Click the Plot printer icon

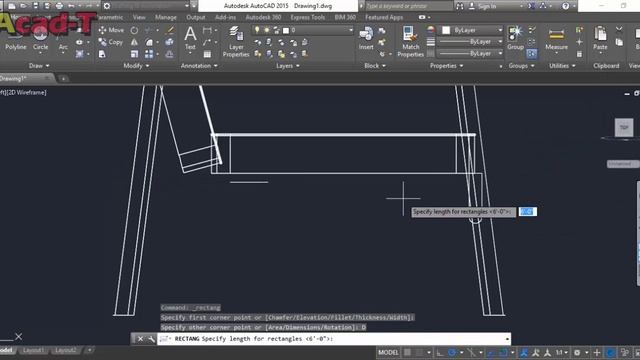[x=59, y=6]
